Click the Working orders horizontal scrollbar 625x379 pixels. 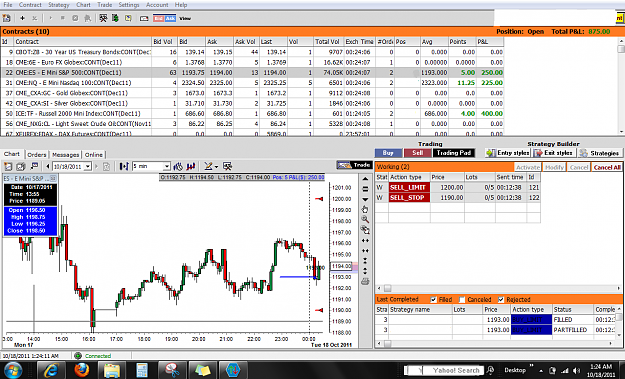499,288
